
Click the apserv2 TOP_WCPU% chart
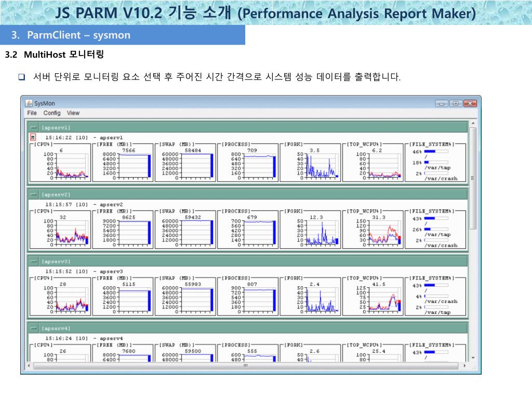373,230
